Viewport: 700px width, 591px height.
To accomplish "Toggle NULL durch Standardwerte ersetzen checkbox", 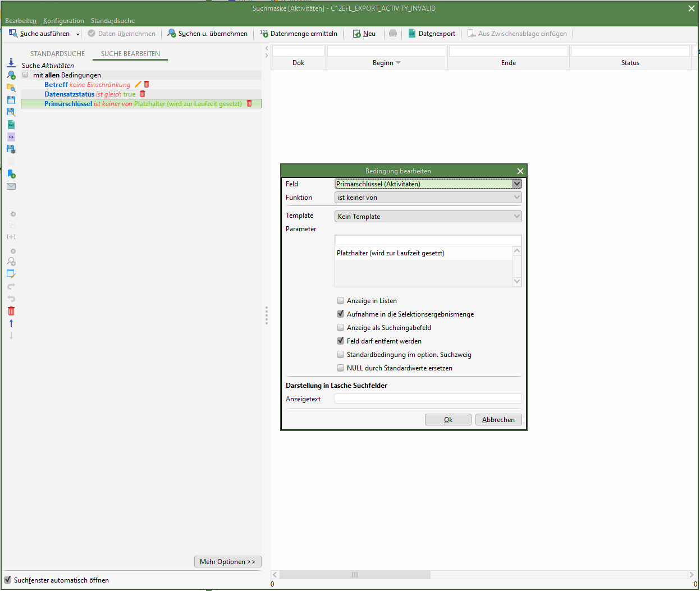I will pos(341,368).
